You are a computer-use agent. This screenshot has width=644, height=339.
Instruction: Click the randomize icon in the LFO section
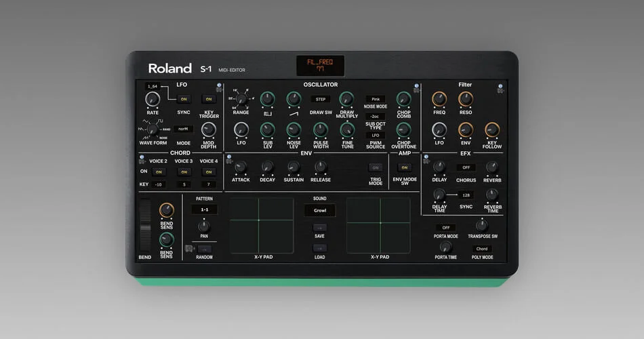tap(219, 87)
